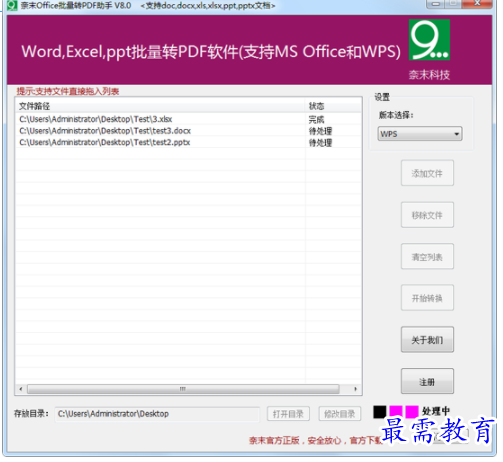
Task: Click the 状态 column header
Action: [x=333, y=106]
